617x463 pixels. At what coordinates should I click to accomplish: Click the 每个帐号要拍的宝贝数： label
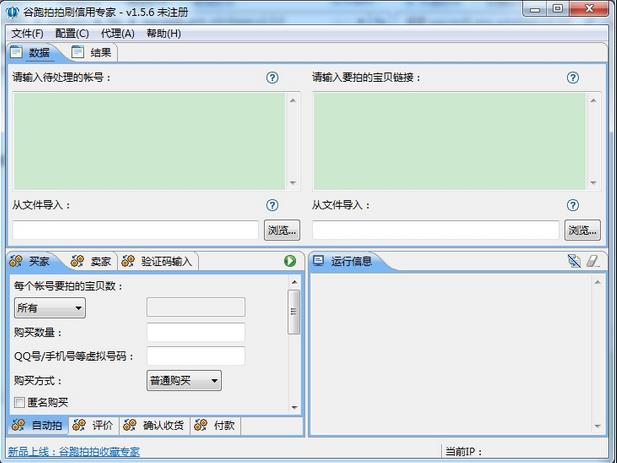(x=68, y=286)
